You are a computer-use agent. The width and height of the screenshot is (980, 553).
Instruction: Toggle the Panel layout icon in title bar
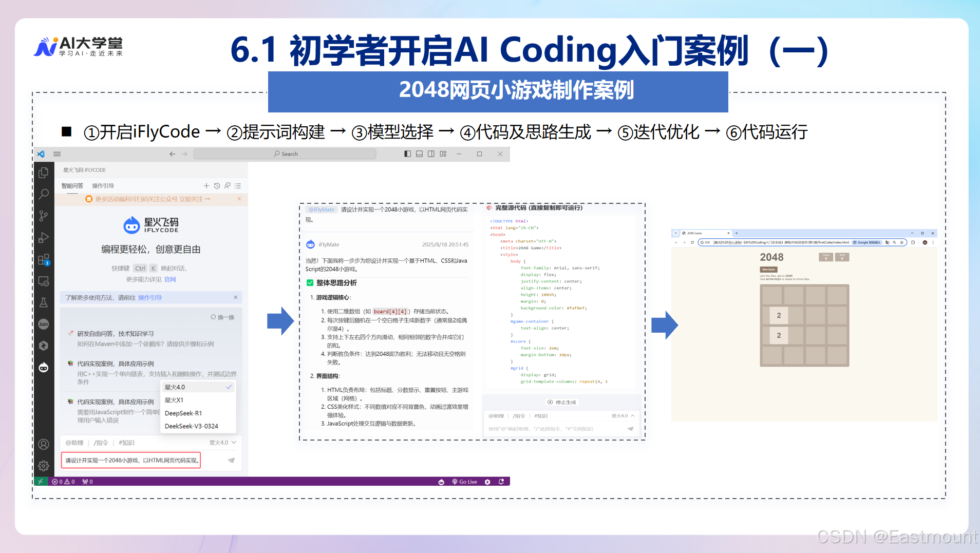coord(419,154)
